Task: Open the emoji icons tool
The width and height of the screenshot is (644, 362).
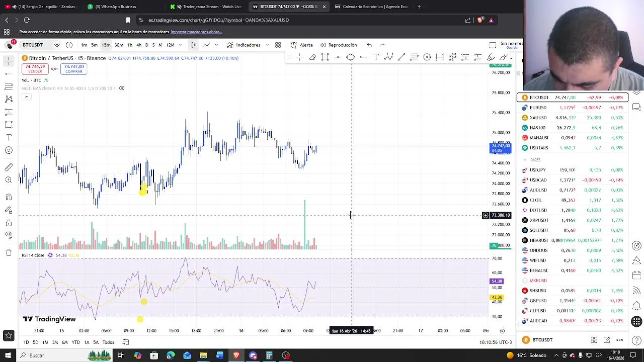Action: (x=9, y=150)
